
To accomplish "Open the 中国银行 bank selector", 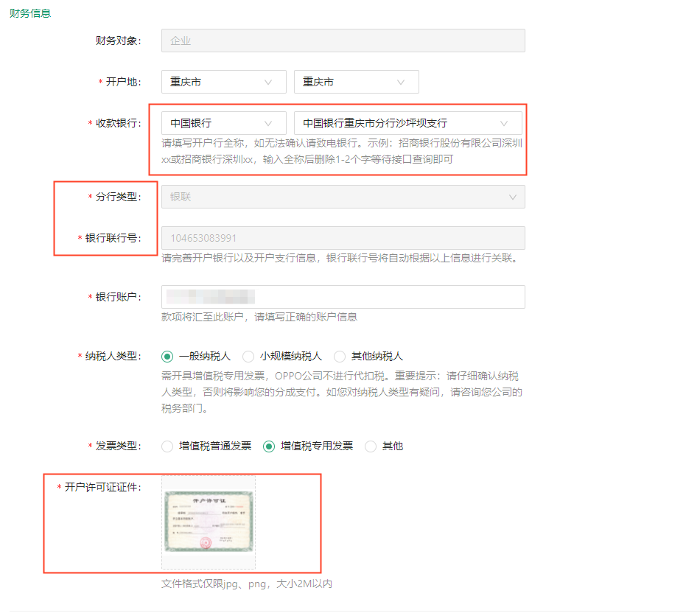I will point(221,123).
